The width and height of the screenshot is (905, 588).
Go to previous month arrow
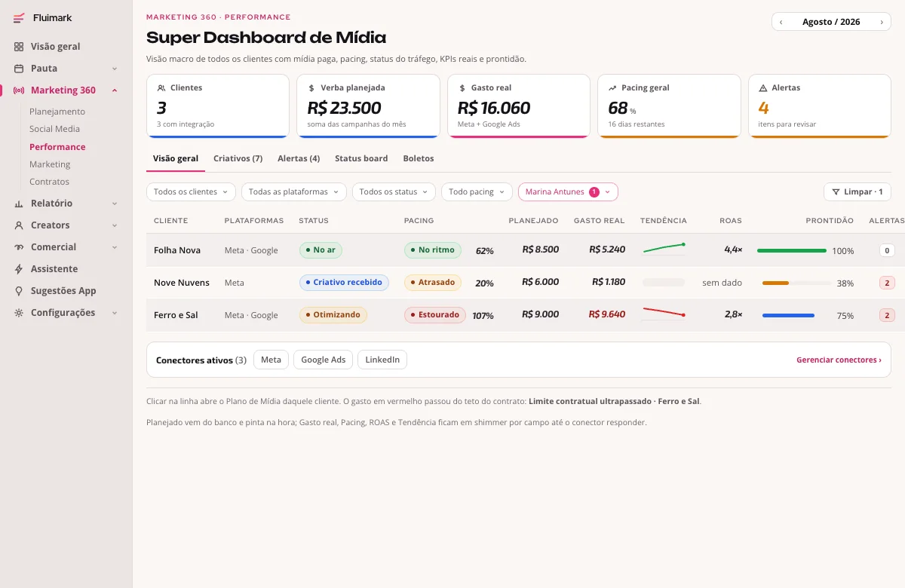tap(781, 22)
